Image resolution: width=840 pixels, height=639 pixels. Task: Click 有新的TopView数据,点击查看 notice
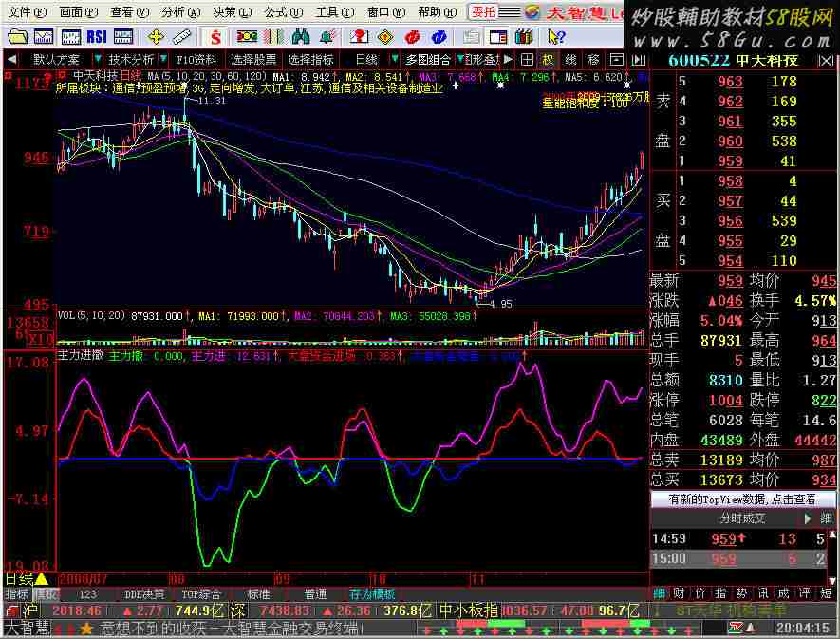(x=742, y=499)
